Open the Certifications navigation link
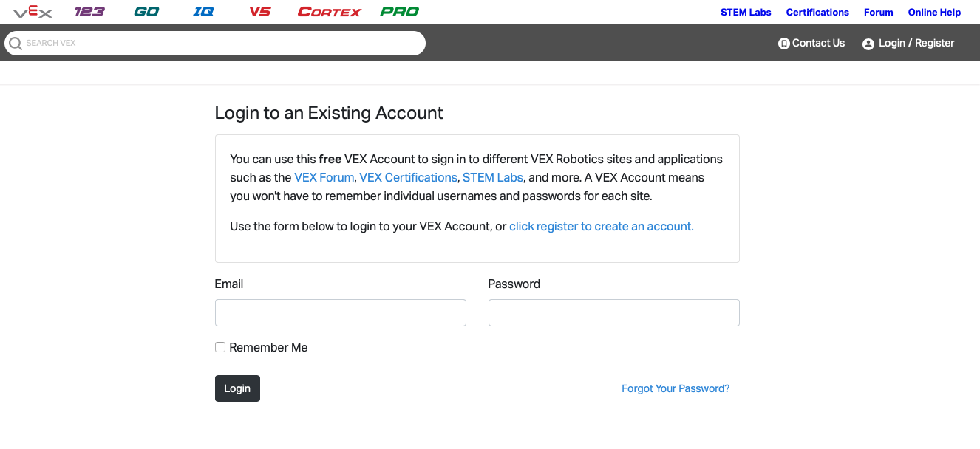The width and height of the screenshot is (980, 449). [x=817, y=12]
